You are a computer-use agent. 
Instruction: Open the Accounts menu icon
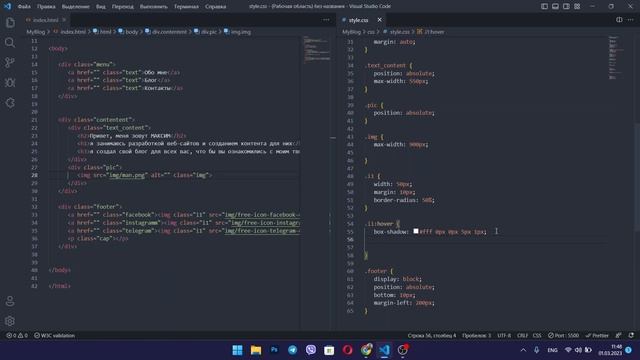(x=10, y=301)
